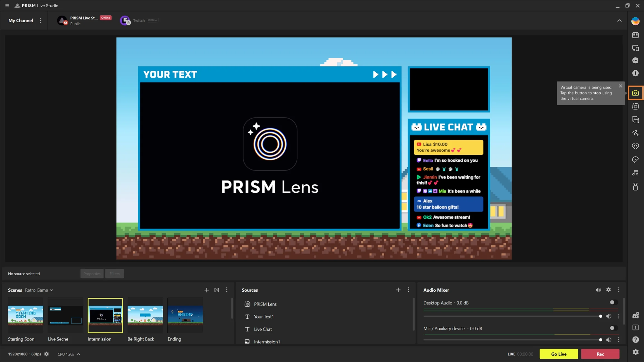Open the chat bubble icon in sidebar
This screenshot has width=644, height=362.
click(635, 61)
